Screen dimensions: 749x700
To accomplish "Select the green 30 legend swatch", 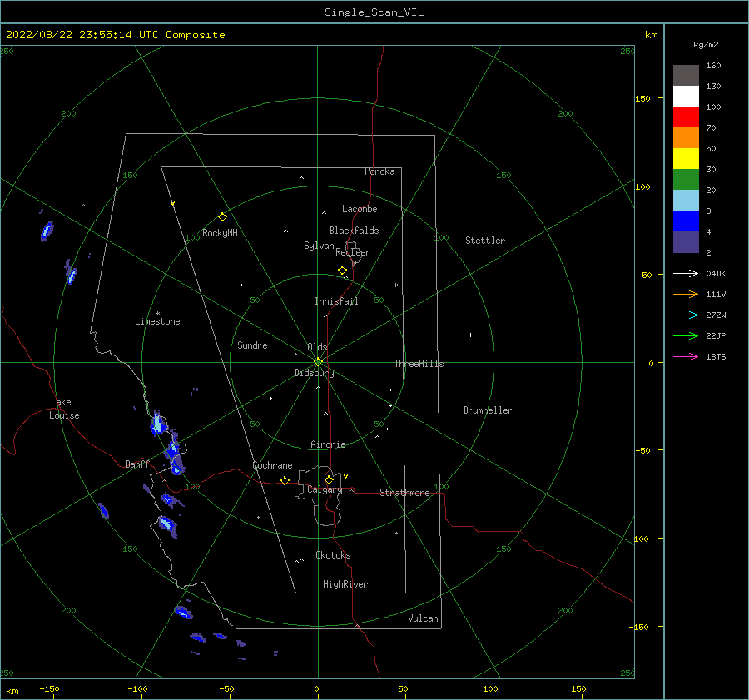I will click(686, 179).
